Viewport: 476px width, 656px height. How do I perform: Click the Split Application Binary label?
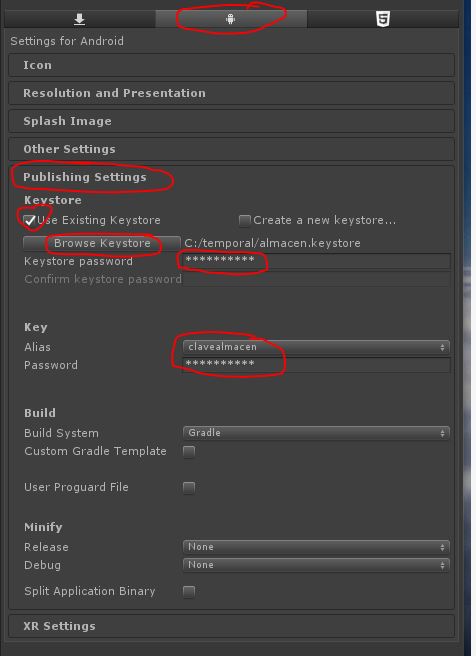(x=90, y=592)
